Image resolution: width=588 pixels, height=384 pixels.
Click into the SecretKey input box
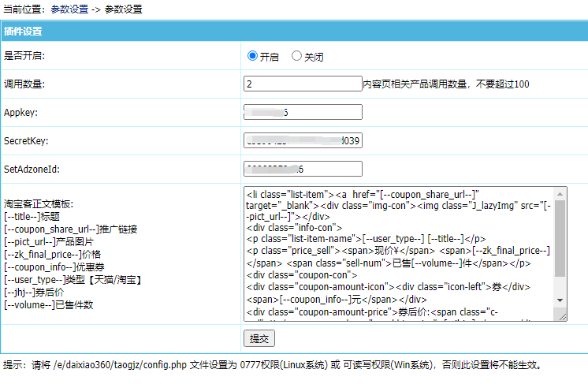coord(303,141)
